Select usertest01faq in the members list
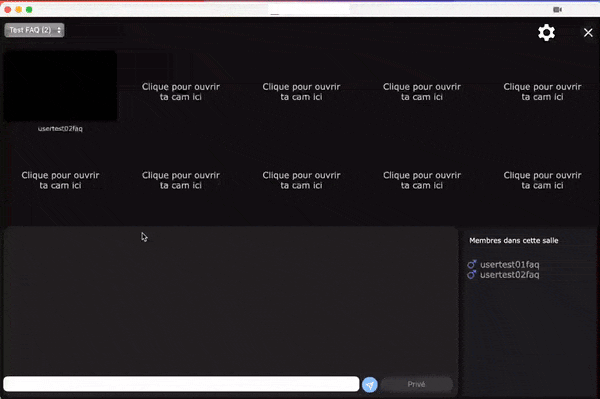 509,264
